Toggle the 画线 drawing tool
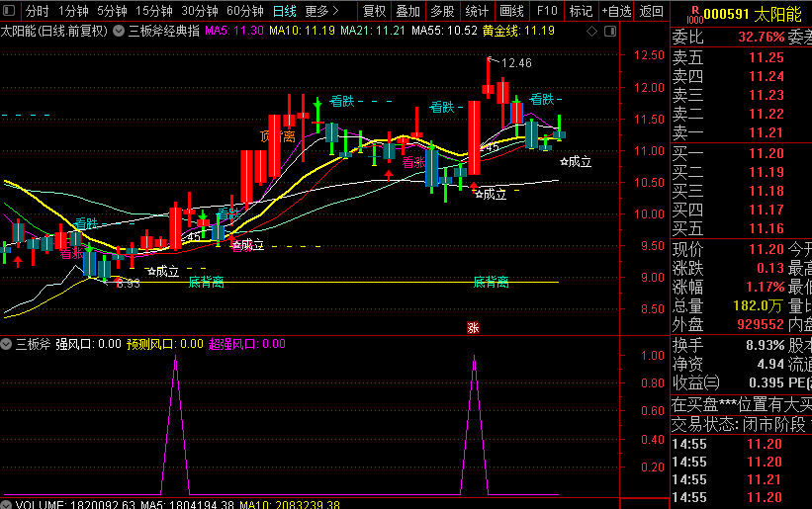The width and height of the screenshot is (812, 509). click(511, 12)
